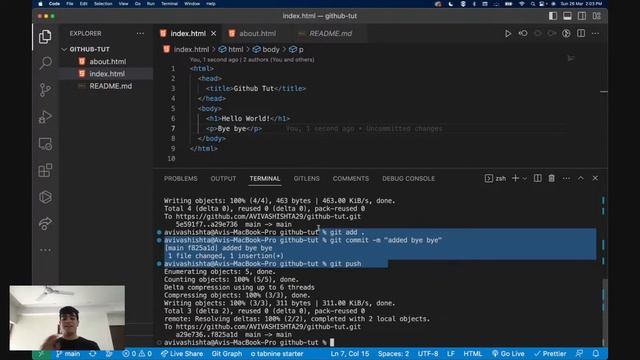
Task: Click Go Live in status bar
Action: (508, 353)
